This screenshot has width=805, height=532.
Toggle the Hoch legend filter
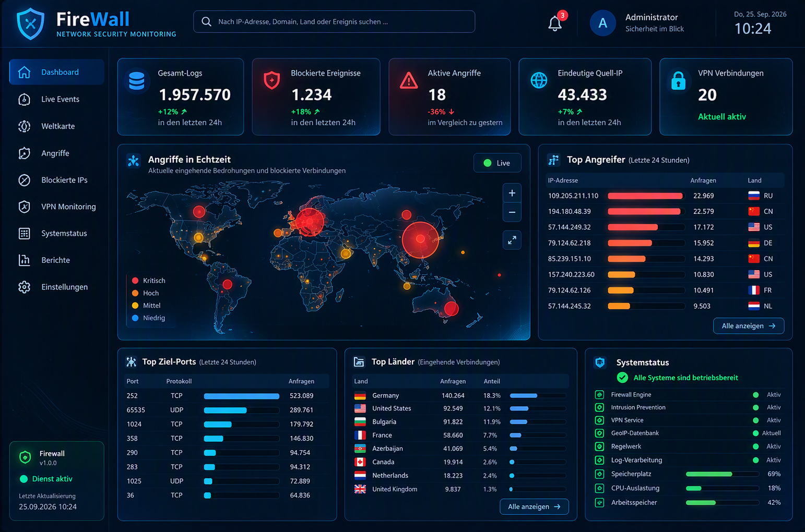click(x=146, y=293)
